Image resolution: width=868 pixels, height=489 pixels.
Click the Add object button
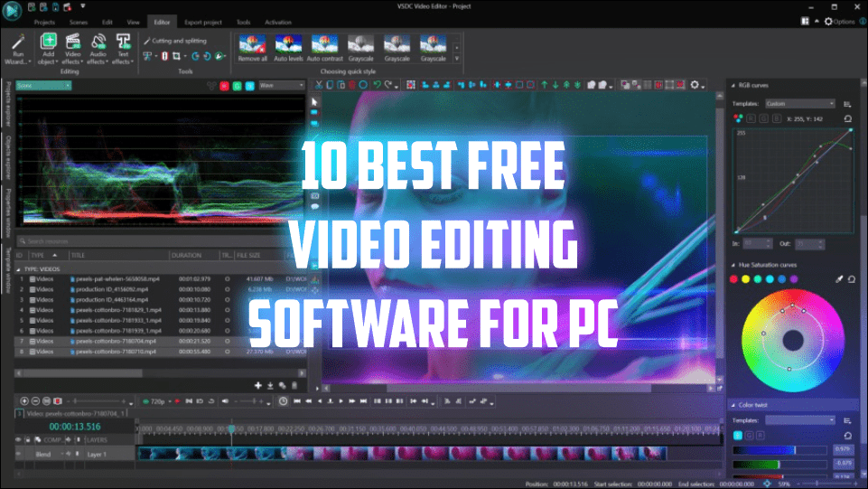click(x=48, y=49)
